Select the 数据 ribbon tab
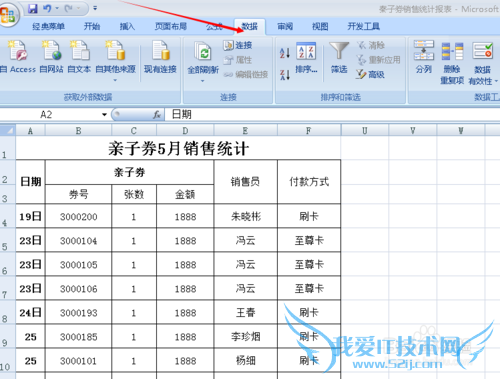The image size is (500, 379). click(250, 26)
